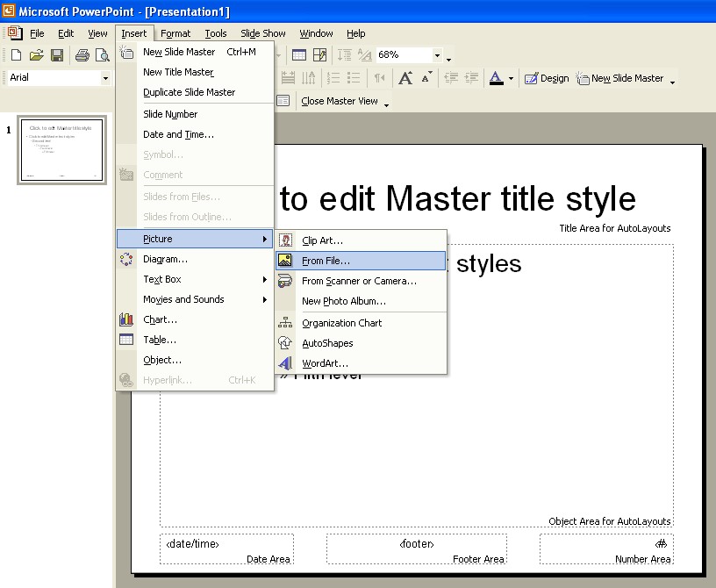
Task: Open the Font Color dropdown arrow
Action: pos(511,78)
